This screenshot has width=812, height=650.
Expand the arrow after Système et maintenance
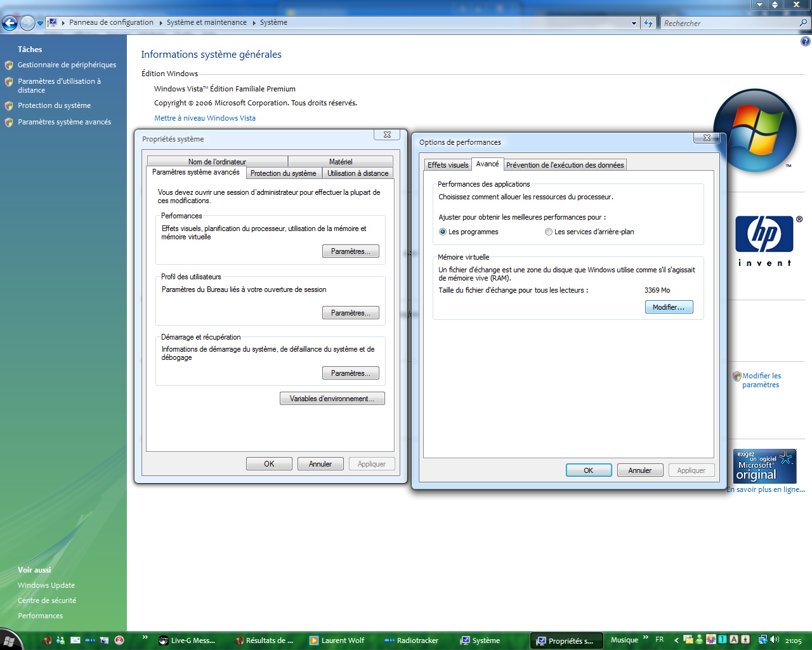coord(254,23)
